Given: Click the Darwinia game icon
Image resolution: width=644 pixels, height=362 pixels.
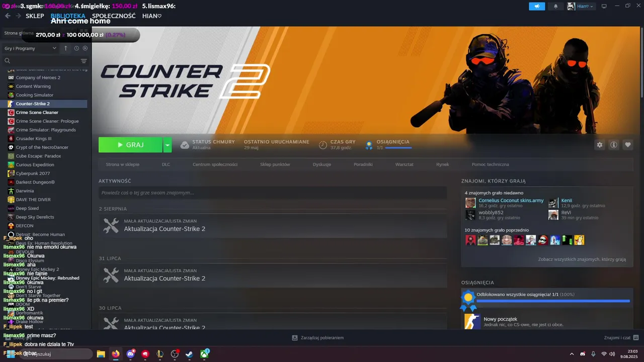Looking at the screenshot, I should tap(11, 191).
